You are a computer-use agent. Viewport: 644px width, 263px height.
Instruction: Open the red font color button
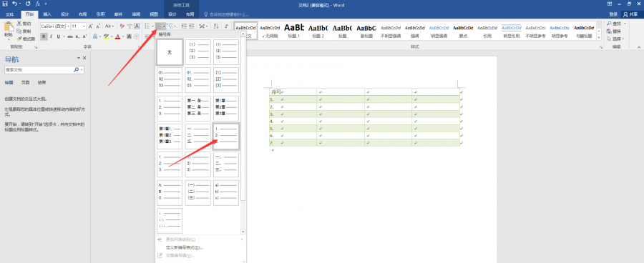117,36
